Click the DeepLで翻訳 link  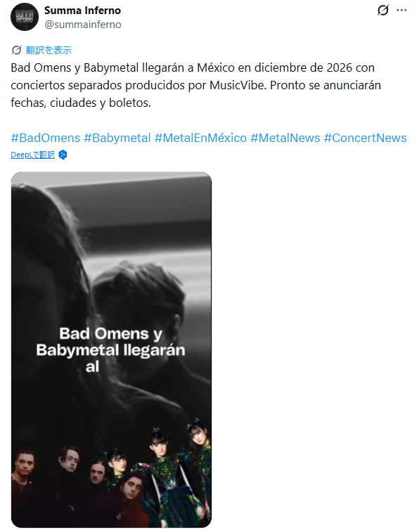[32, 155]
